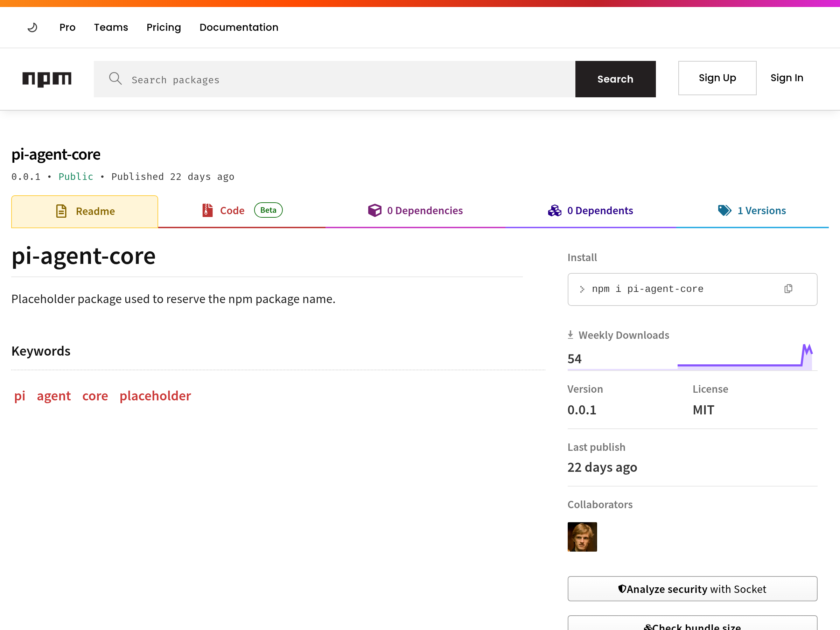Screen dimensions: 840x630
Task: Click the placeholder keyword link
Action: click(x=155, y=396)
